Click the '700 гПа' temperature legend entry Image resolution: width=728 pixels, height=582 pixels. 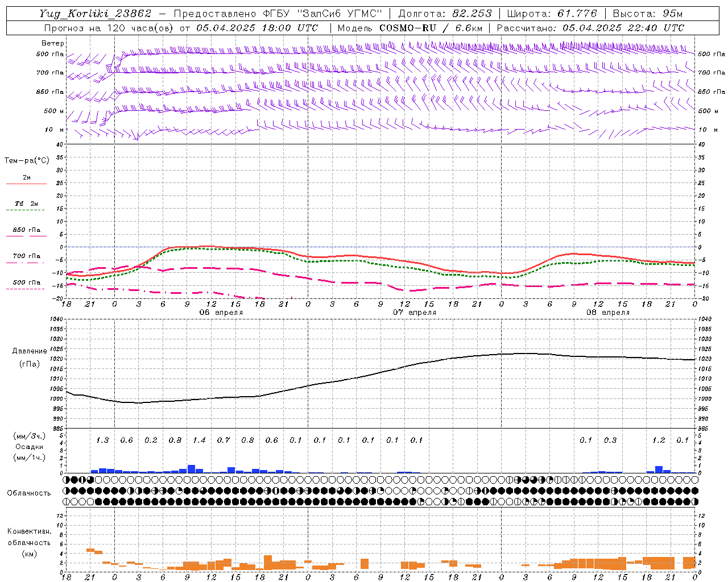click(x=27, y=256)
